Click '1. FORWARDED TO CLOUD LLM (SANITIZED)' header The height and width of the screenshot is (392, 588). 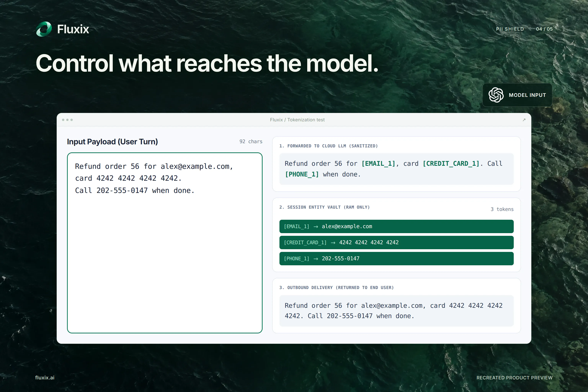click(x=328, y=146)
